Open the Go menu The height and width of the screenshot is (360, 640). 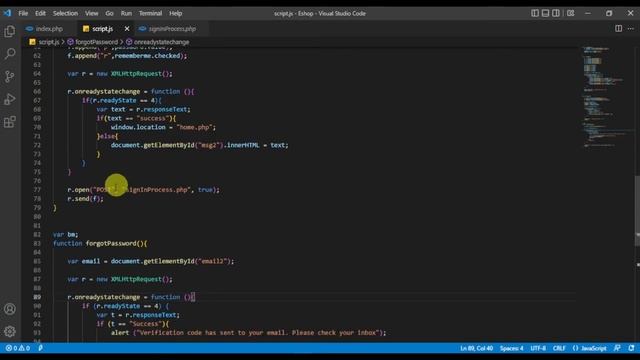point(109,13)
